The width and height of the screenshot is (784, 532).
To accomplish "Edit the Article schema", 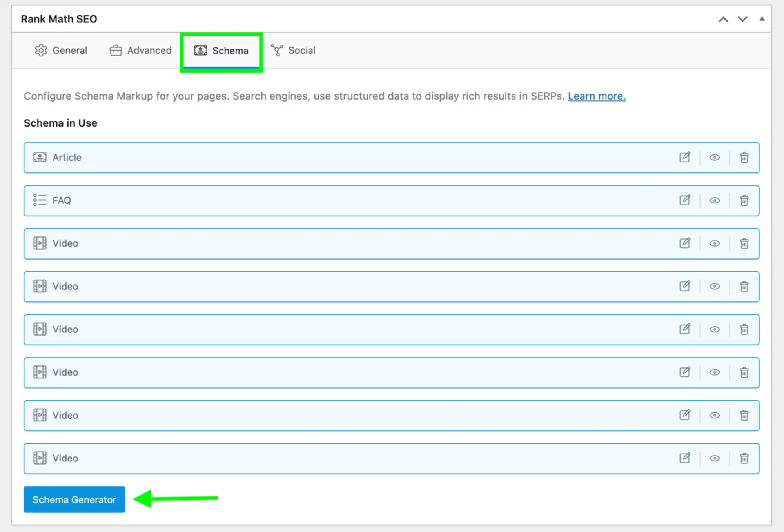I will pos(685,157).
